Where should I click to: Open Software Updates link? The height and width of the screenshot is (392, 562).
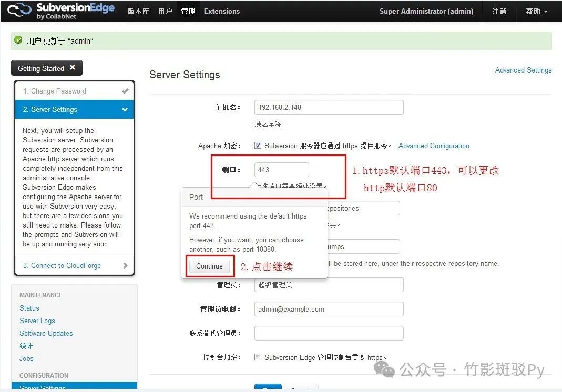46,333
